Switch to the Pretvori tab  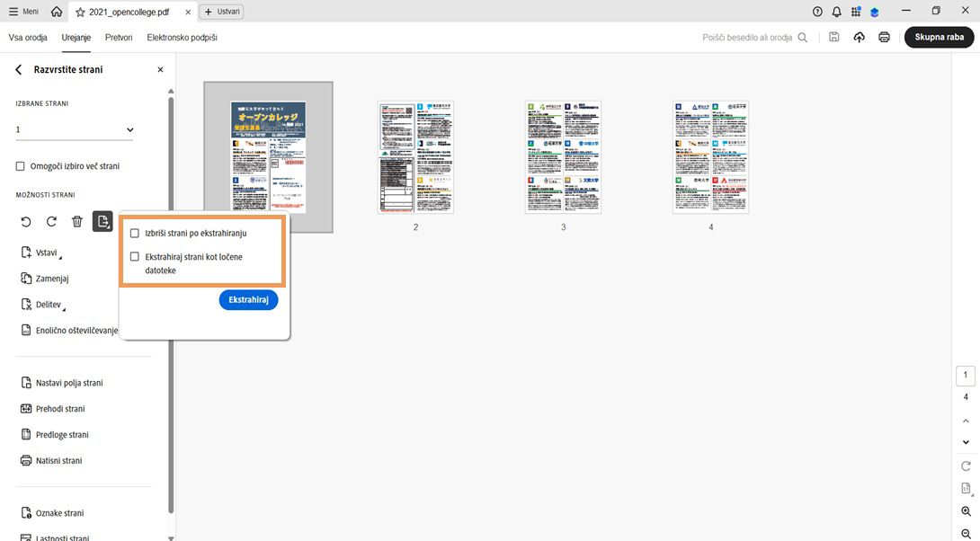(119, 38)
